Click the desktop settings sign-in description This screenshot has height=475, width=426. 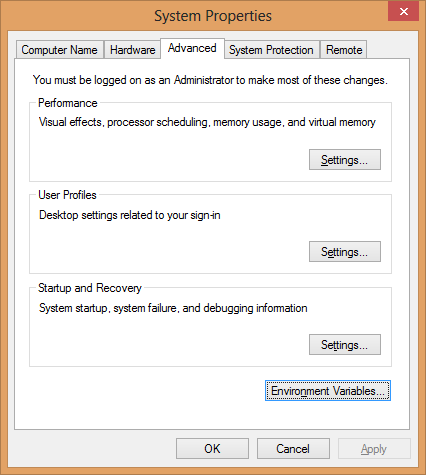pos(130,215)
